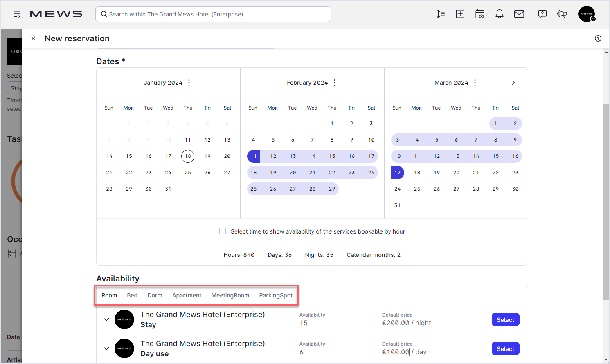
Task: Choose February 29 in the calendar
Action: pos(332,189)
